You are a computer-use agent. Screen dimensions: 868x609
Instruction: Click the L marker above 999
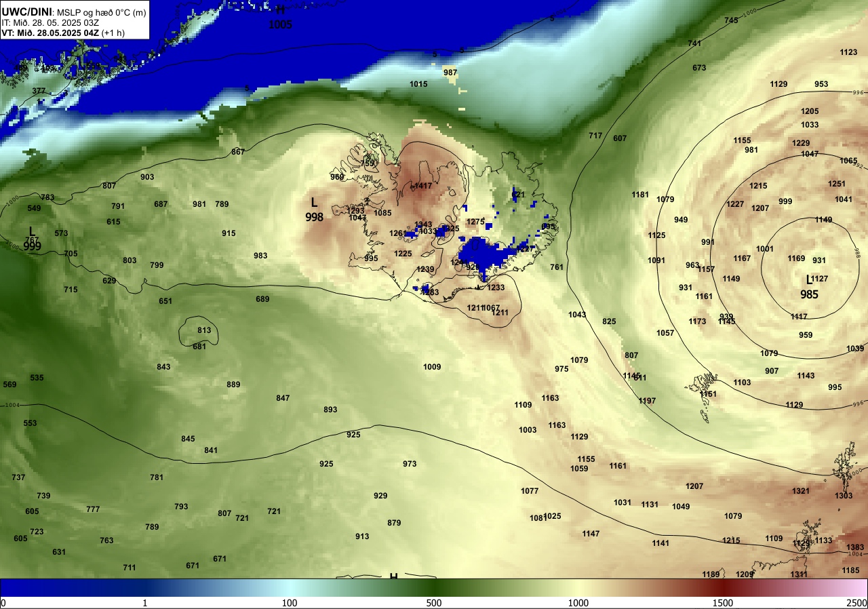[x=32, y=232]
